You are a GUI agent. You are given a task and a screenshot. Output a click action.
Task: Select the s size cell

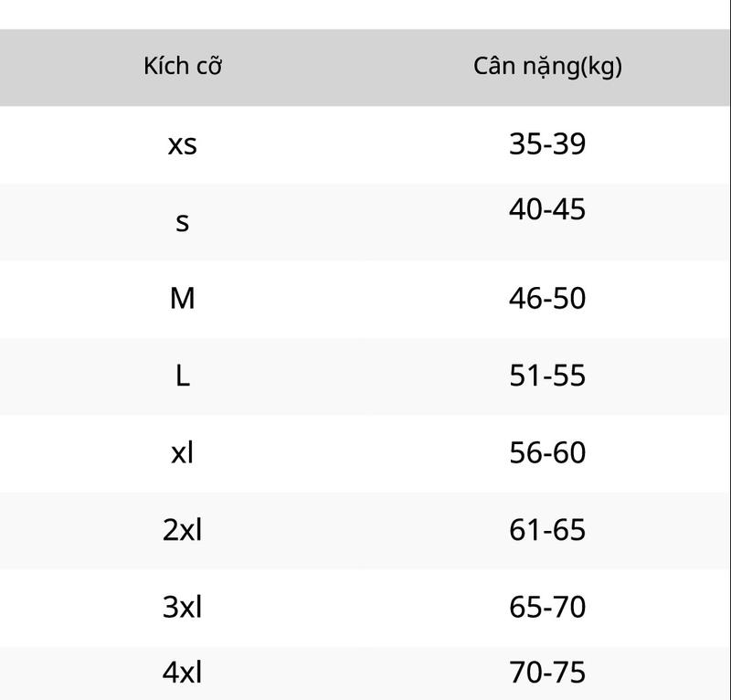(182, 222)
